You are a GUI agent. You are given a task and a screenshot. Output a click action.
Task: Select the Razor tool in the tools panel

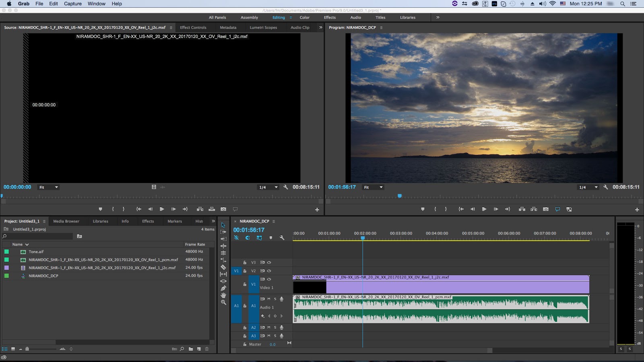tap(223, 267)
